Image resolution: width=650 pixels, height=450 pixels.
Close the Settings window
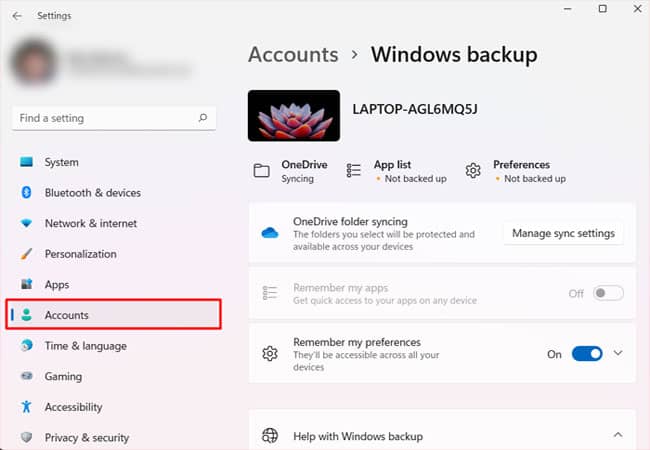(638, 9)
